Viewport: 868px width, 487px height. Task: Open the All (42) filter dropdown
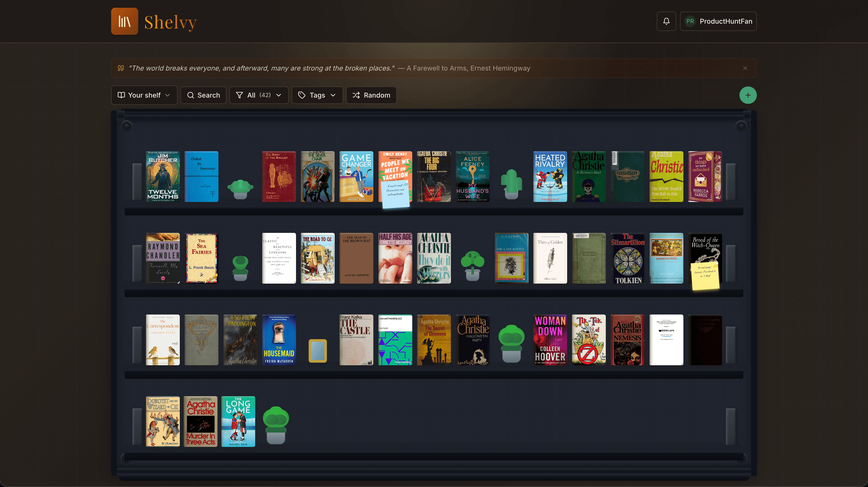(259, 95)
